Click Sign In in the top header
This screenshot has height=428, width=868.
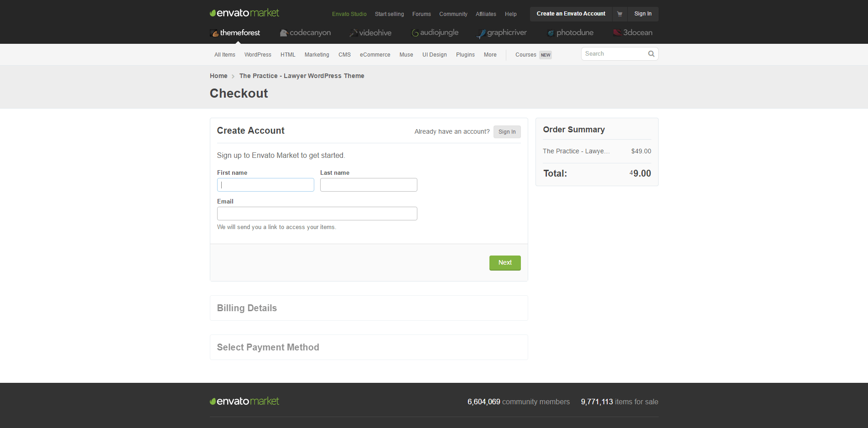pos(643,14)
